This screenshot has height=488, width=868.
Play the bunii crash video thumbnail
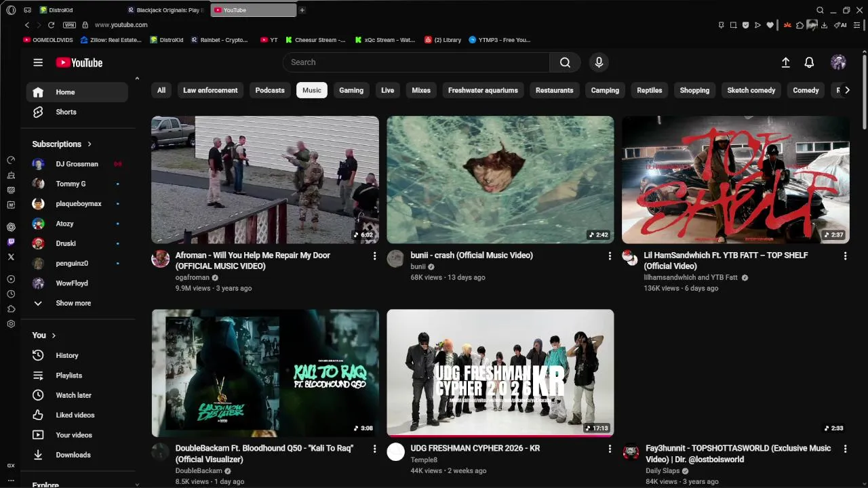(x=500, y=180)
